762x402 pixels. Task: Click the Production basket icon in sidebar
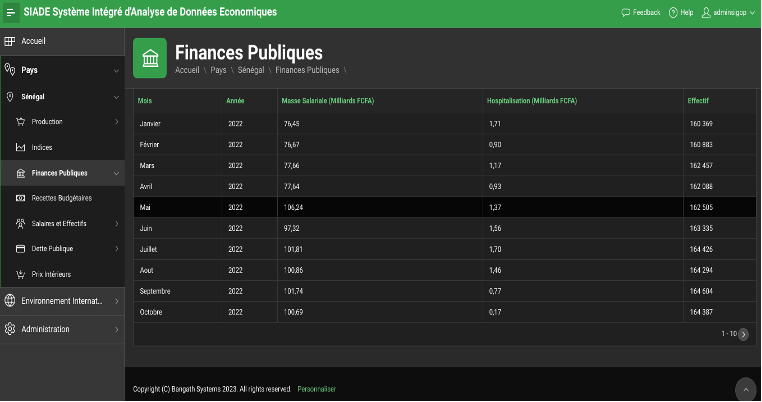click(x=21, y=122)
